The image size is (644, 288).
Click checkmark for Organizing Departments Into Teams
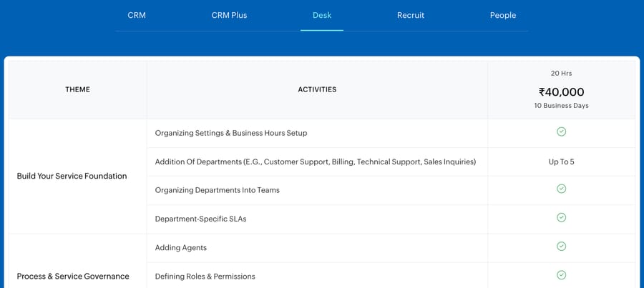(x=562, y=189)
